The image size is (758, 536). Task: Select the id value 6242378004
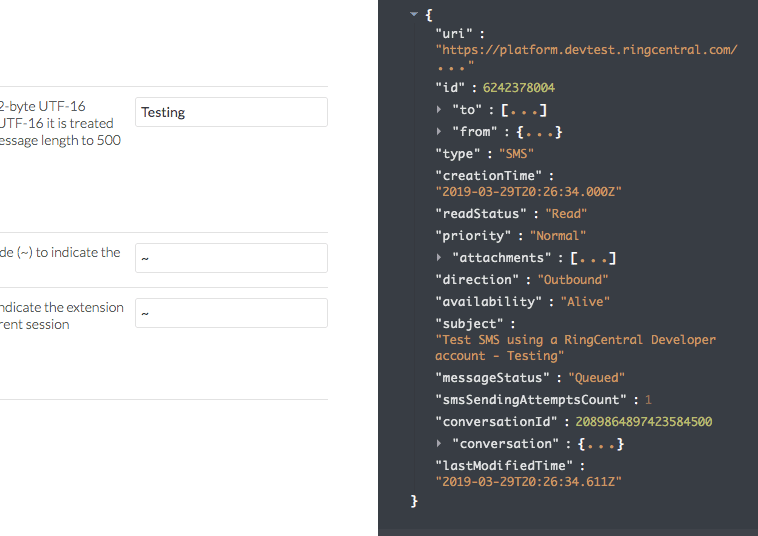pos(519,88)
